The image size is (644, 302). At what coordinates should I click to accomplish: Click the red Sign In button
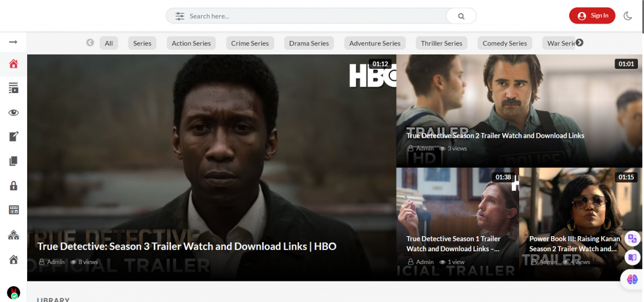coord(592,16)
